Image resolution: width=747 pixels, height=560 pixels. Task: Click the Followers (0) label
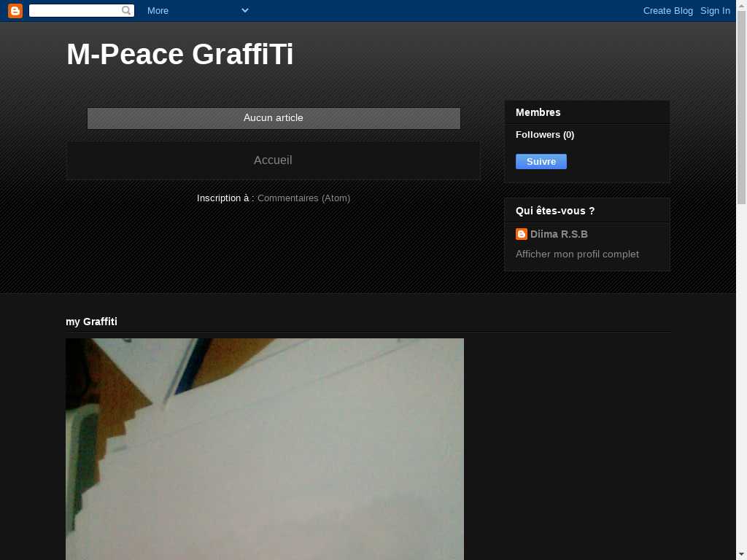coord(545,135)
